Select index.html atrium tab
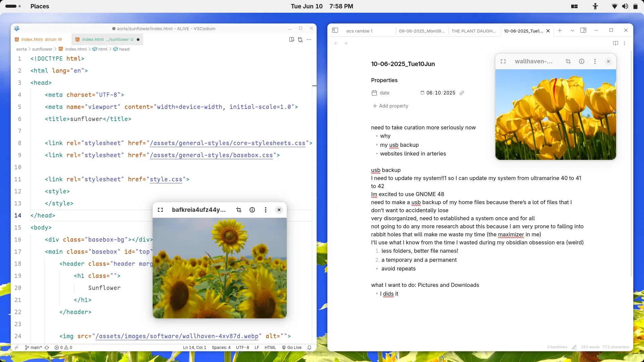The height and width of the screenshot is (362, 644). tap(41, 40)
